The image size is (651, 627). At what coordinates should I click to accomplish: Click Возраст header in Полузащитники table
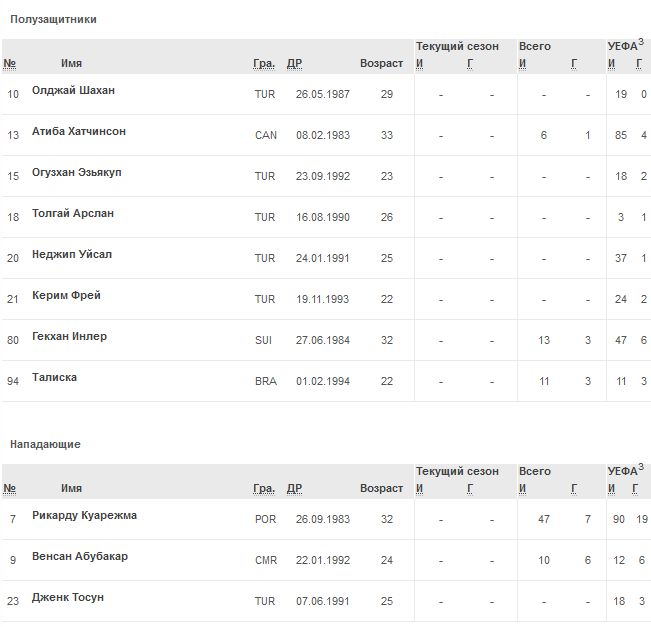coord(381,64)
